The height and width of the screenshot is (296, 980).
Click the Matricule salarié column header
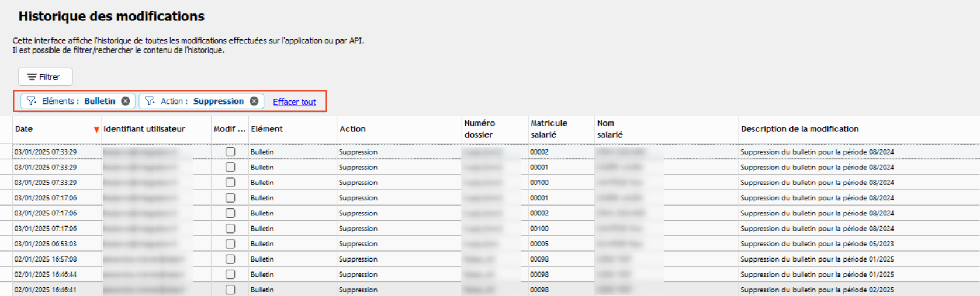[549, 129]
